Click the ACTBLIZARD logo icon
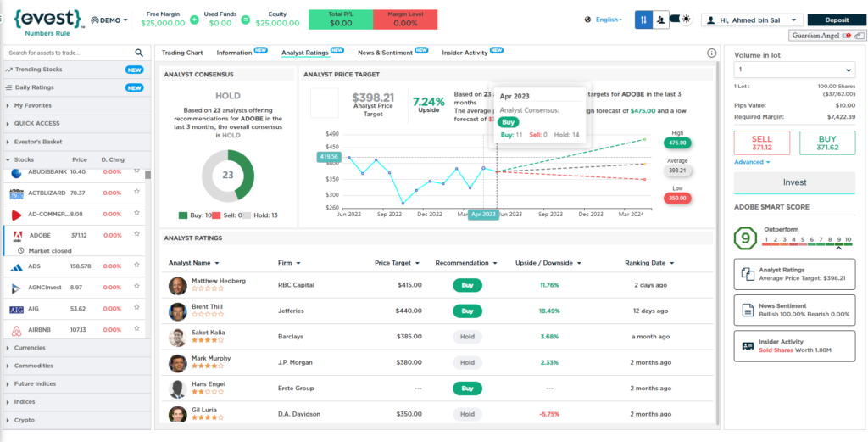Viewport: 868px width, 442px height. 17,194
